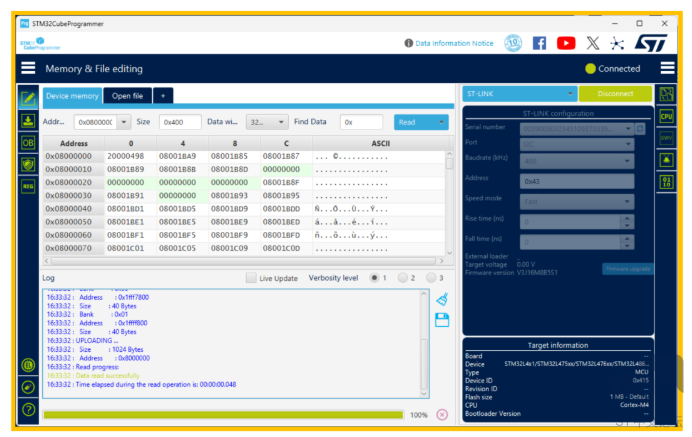Open the Erasing & Programming download icon
Screen dimensions: 692x437
28,121
